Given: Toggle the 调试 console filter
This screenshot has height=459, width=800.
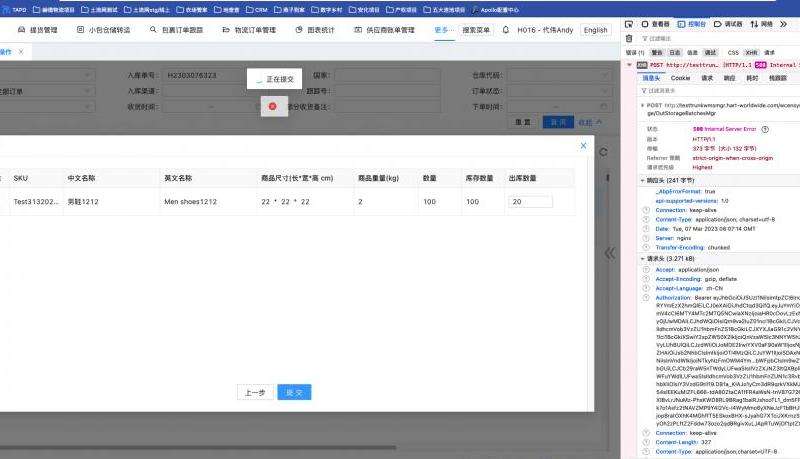Looking at the screenshot, I should pyautogui.click(x=710, y=53).
